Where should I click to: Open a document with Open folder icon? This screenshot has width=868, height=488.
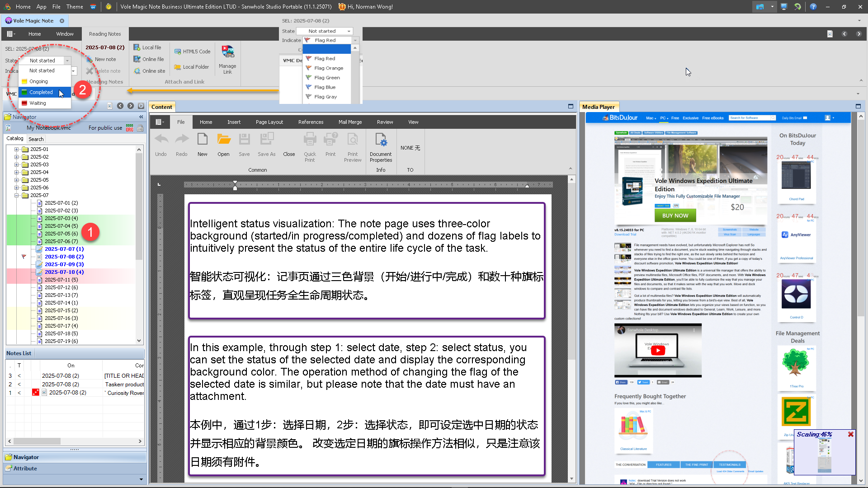point(223,140)
